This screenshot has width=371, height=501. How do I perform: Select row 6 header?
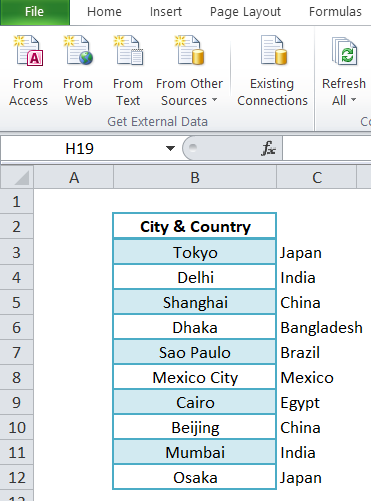point(16,327)
